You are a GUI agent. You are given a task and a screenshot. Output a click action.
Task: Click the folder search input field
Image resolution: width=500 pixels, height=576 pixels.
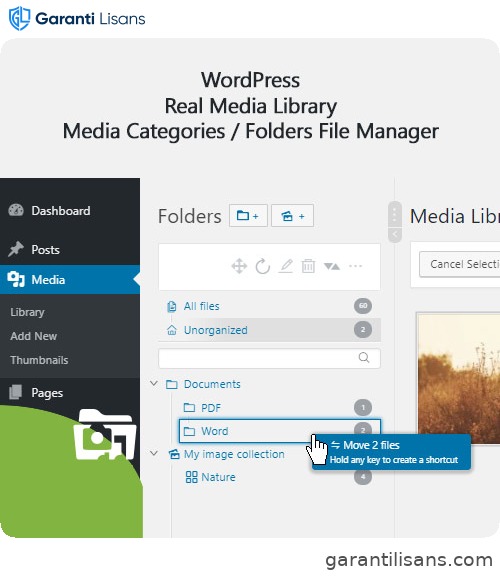coord(269,358)
